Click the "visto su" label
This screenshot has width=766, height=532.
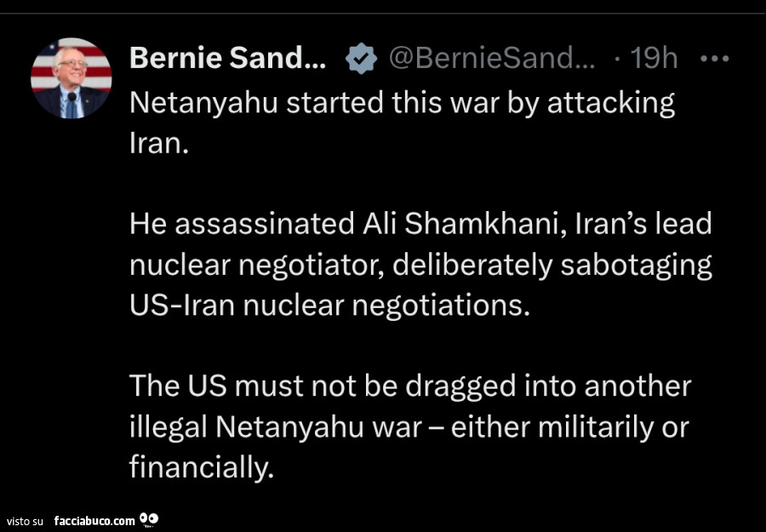pos(24,521)
